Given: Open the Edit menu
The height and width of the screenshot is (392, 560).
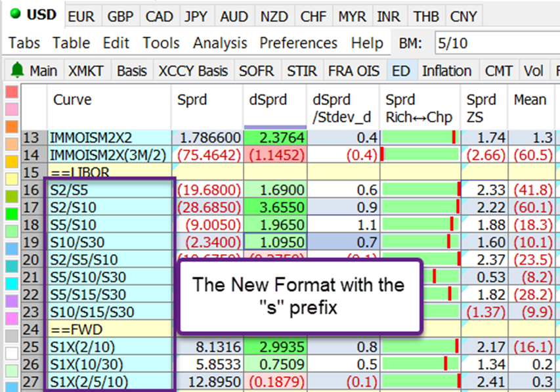Looking at the screenshot, I should (x=116, y=43).
